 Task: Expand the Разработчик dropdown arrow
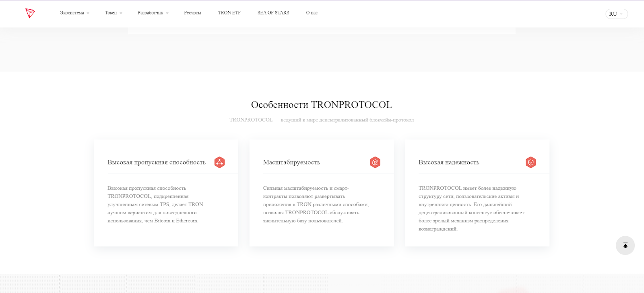pyautogui.click(x=167, y=13)
